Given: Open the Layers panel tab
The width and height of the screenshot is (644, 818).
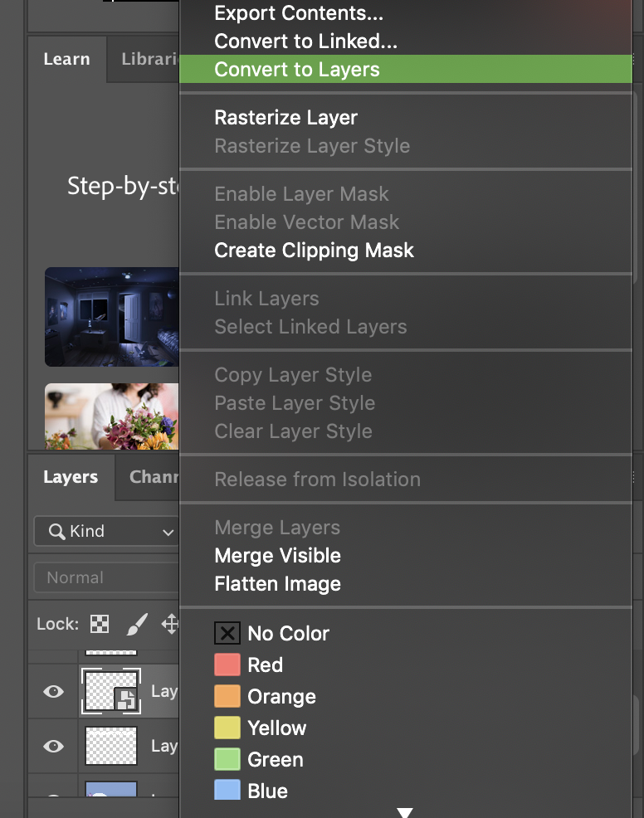Looking at the screenshot, I should click(x=71, y=477).
